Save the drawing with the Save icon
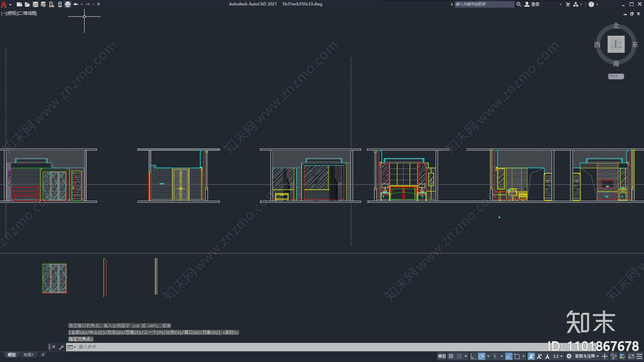The height and width of the screenshot is (362, 644). pos(35,4)
